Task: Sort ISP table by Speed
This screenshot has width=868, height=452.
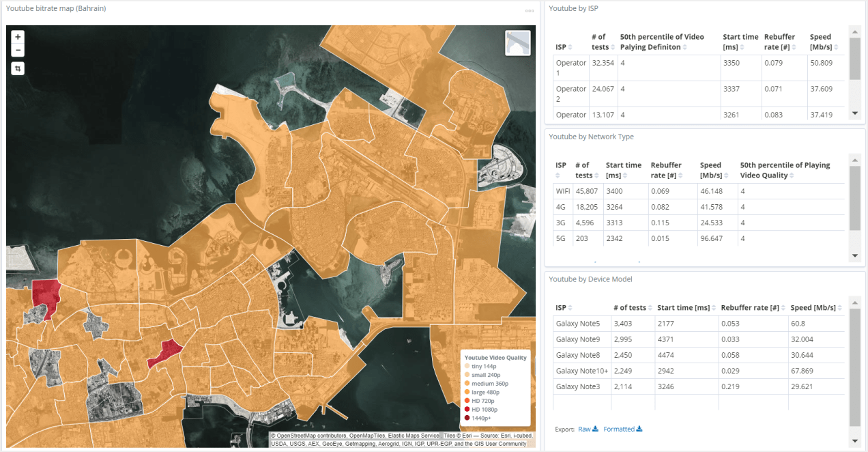Action: pos(837,47)
